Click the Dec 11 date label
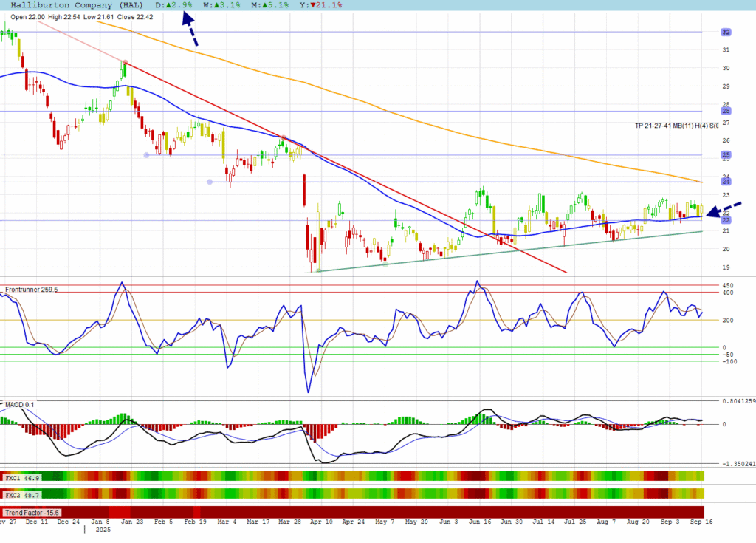The height and width of the screenshot is (543, 756). [37, 522]
